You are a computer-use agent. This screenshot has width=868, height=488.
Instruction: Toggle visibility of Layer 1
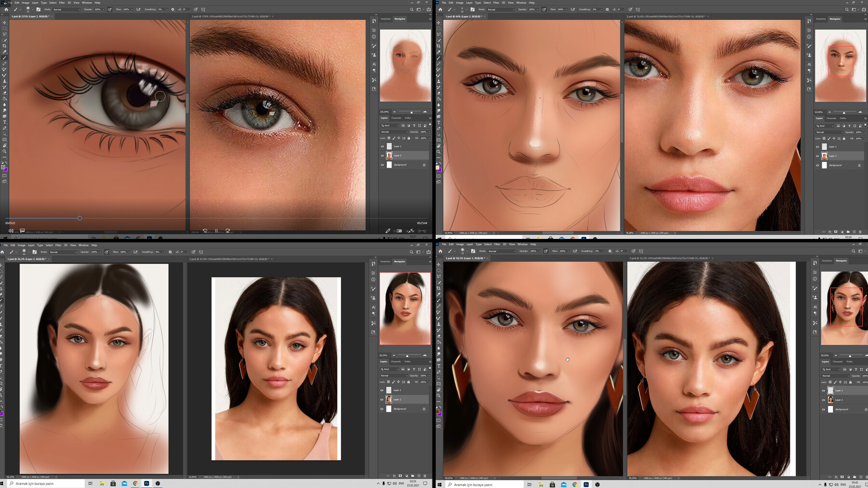click(382, 146)
